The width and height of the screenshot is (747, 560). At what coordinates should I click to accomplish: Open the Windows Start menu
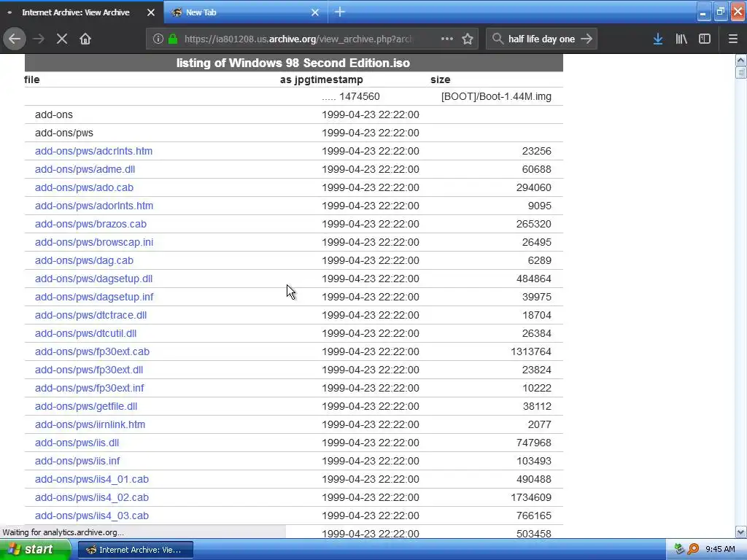(35, 550)
